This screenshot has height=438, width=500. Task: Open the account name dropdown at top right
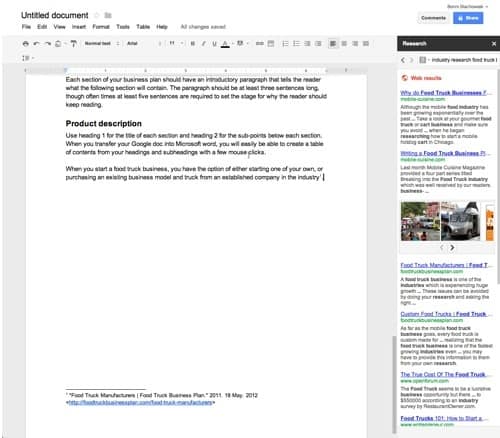[x=467, y=7]
